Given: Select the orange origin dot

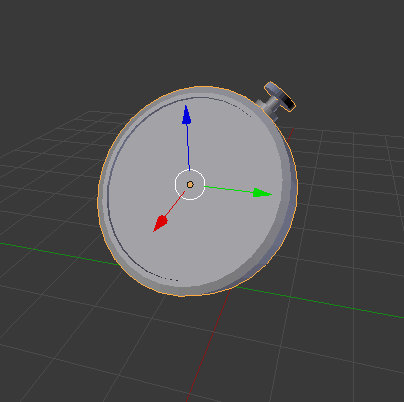Looking at the screenshot, I should coord(190,185).
